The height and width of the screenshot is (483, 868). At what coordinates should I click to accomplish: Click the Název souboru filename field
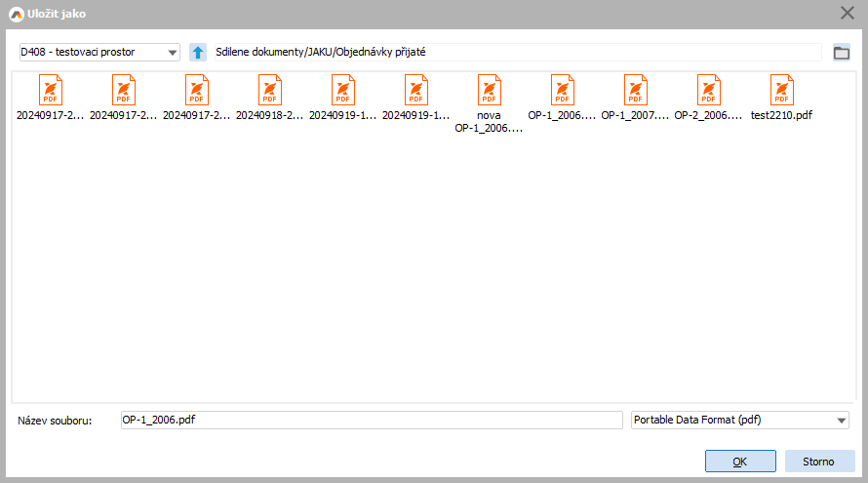tap(370, 420)
